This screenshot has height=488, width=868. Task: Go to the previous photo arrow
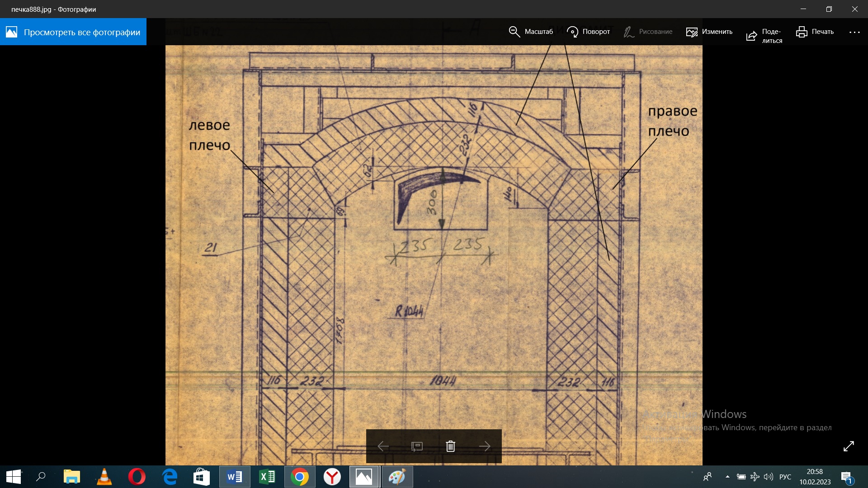point(383,446)
